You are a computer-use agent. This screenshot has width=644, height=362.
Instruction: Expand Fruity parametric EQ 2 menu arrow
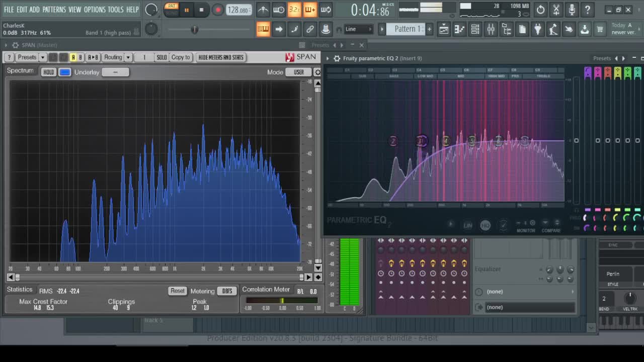pyautogui.click(x=328, y=58)
